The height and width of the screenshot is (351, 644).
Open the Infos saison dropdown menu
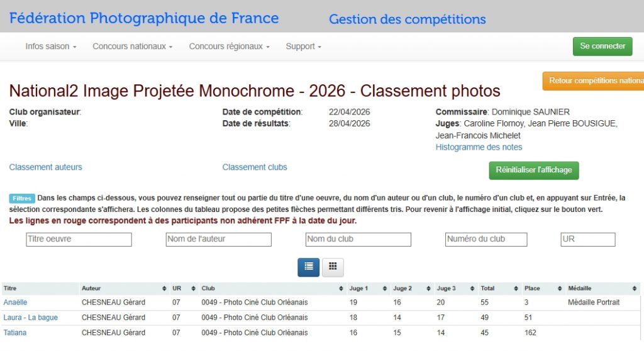coord(51,47)
